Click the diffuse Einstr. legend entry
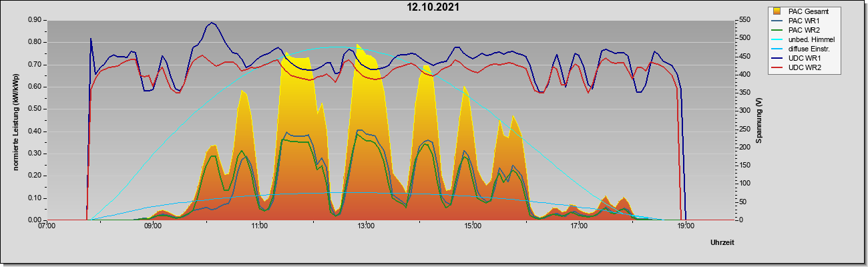The image size is (868, 267). pyautogui.click(x=801, y=49)
